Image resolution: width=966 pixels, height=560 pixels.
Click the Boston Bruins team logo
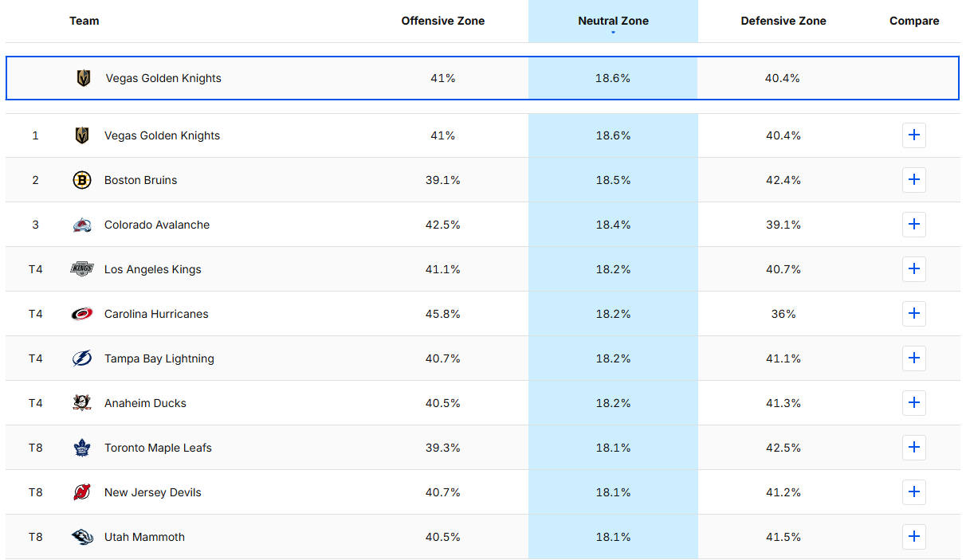click(x=82, y=180)
